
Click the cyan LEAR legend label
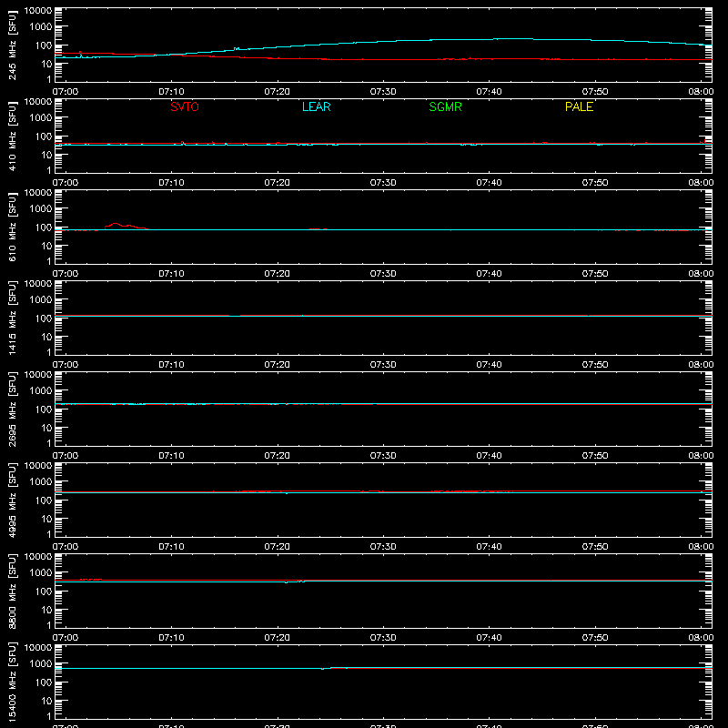point(316,106)
